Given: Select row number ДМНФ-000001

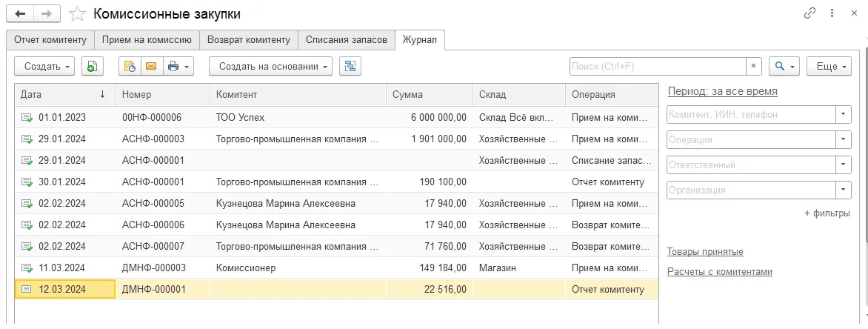Looking at the screenshot, I should click(154, 290).
